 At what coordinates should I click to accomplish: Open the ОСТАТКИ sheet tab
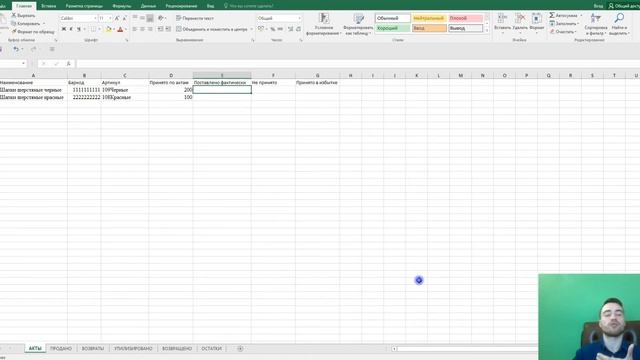pos(211,349)
